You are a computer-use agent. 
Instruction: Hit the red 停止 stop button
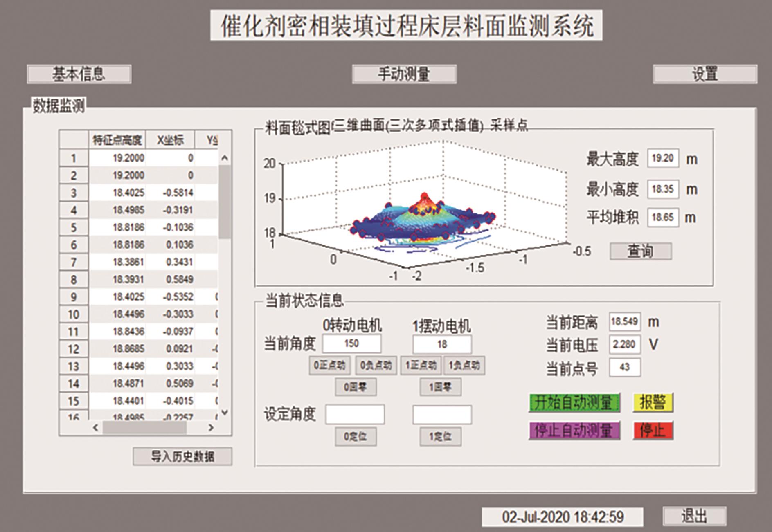point(653,431)
